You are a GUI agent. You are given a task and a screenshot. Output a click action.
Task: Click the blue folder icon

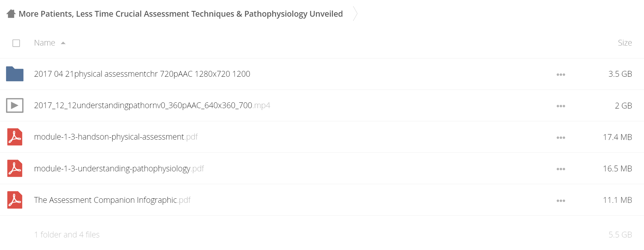click(x=15, y=74)
